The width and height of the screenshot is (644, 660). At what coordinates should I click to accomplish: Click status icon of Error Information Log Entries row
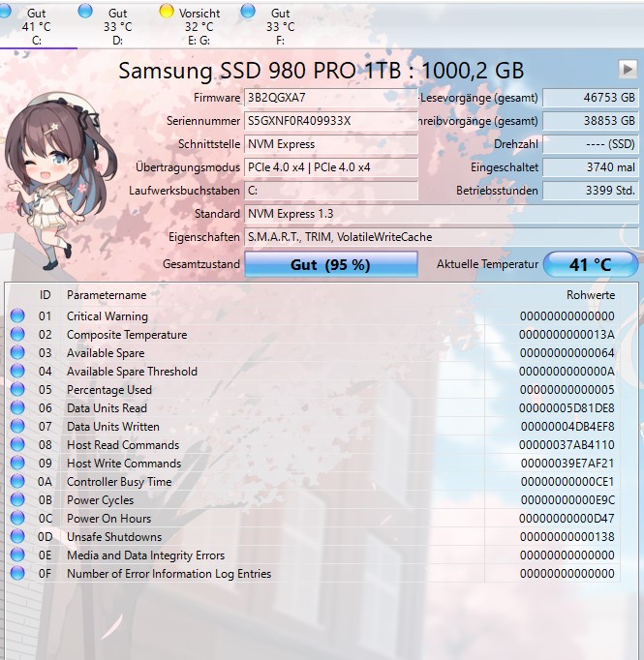tap(17, 573)
